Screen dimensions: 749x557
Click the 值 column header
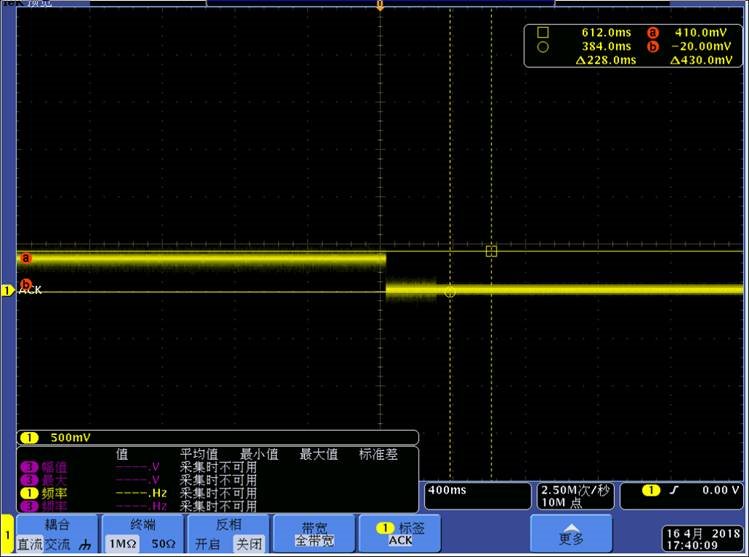(122, 454)
